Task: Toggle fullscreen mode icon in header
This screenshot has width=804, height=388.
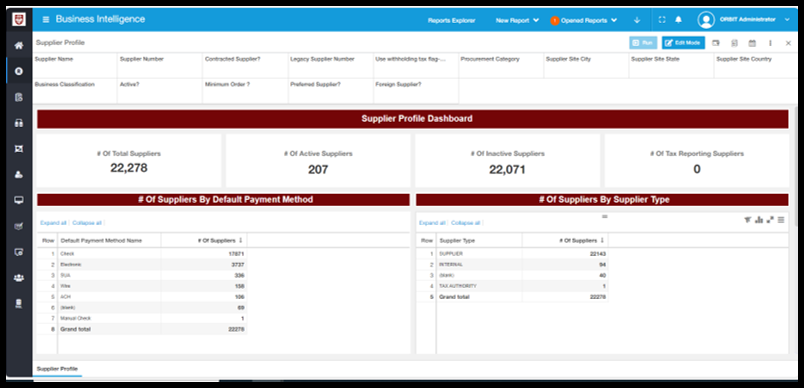Action: 662,20
